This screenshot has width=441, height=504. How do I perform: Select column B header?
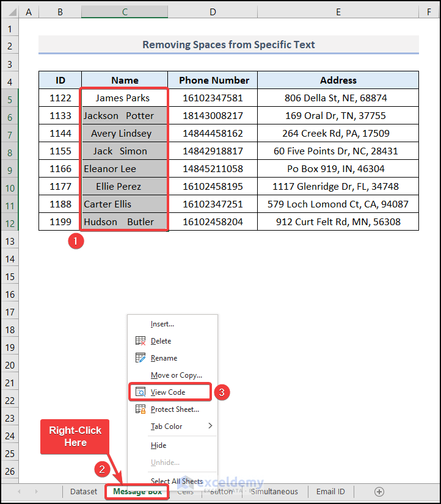click(x=60, y=12)
